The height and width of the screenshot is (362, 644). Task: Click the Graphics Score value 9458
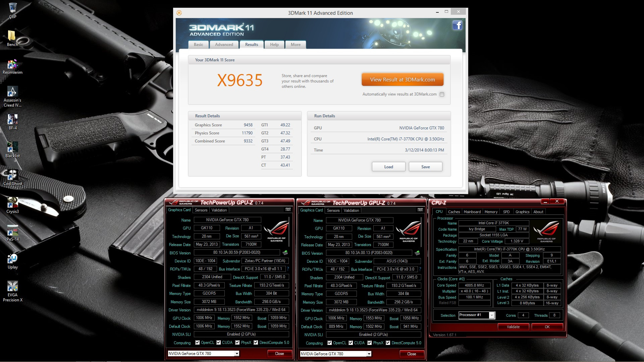click(248, 125)
